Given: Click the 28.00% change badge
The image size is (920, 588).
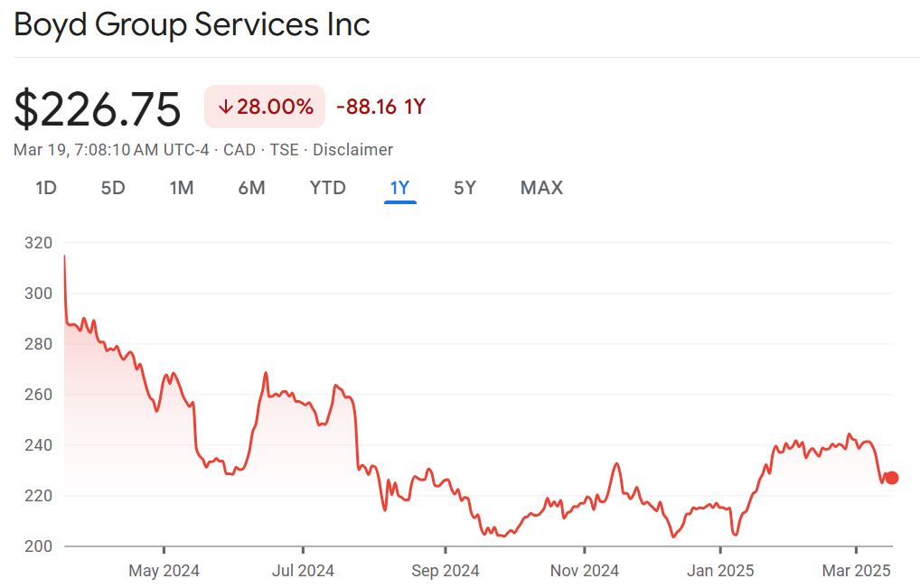Looking at the screenshot, I should pos(265,107).
